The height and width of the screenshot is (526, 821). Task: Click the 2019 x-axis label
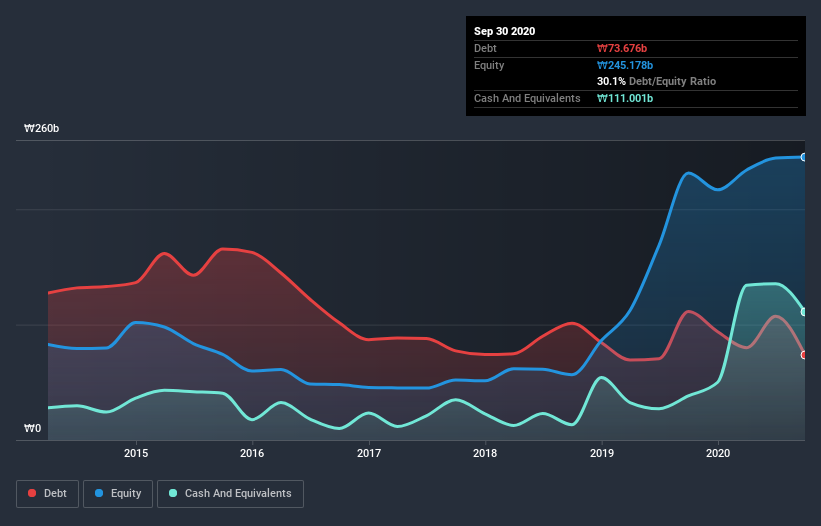[x=602, y=453]
